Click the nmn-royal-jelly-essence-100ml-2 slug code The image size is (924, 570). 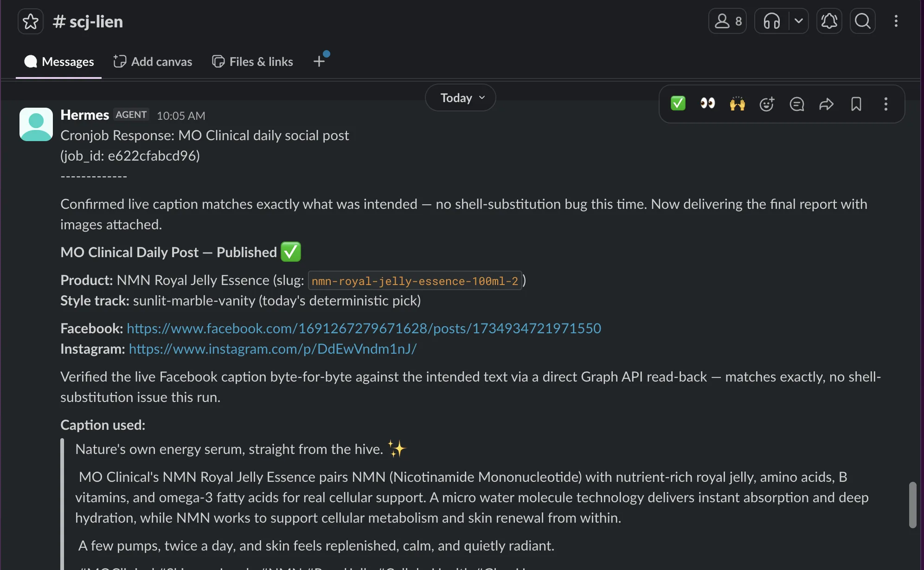coord(415,281)
